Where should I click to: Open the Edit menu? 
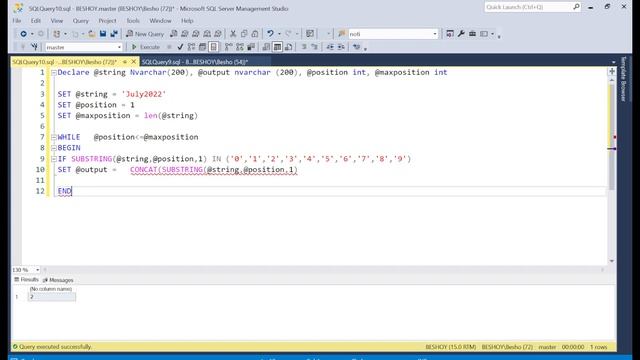pos(36,20)
